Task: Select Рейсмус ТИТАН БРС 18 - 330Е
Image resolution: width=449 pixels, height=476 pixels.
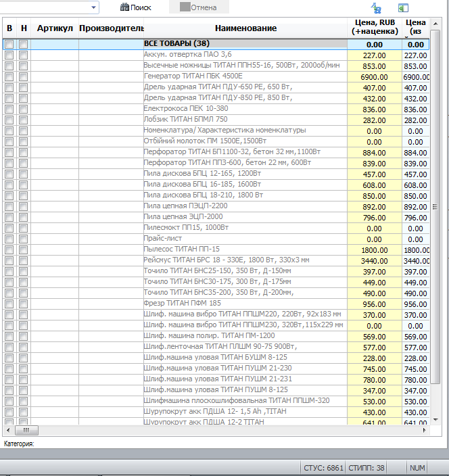Action: point(216,261)
